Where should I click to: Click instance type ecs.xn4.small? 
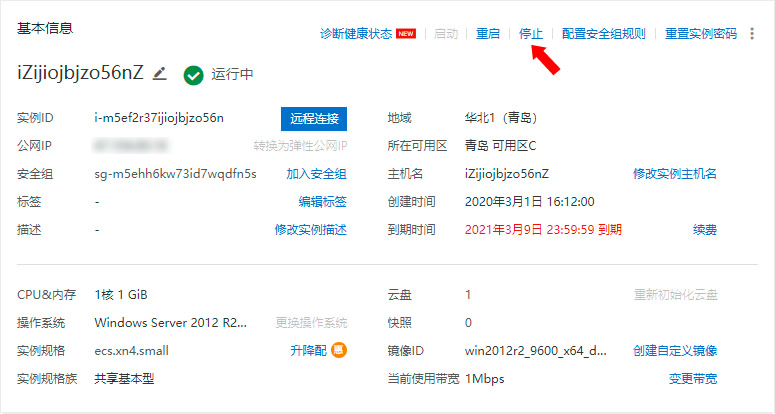(x=131, y=350)
